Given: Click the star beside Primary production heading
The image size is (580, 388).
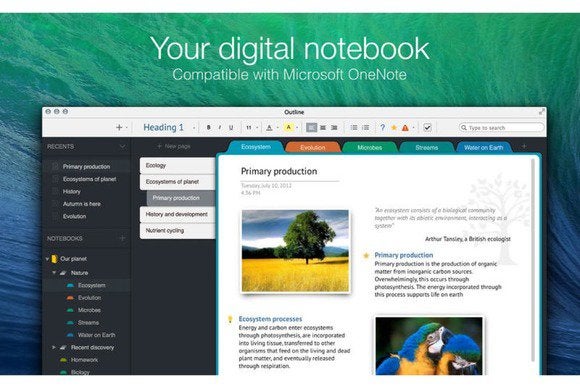Looking at the screenshot, I should click(x=366, y=255).
